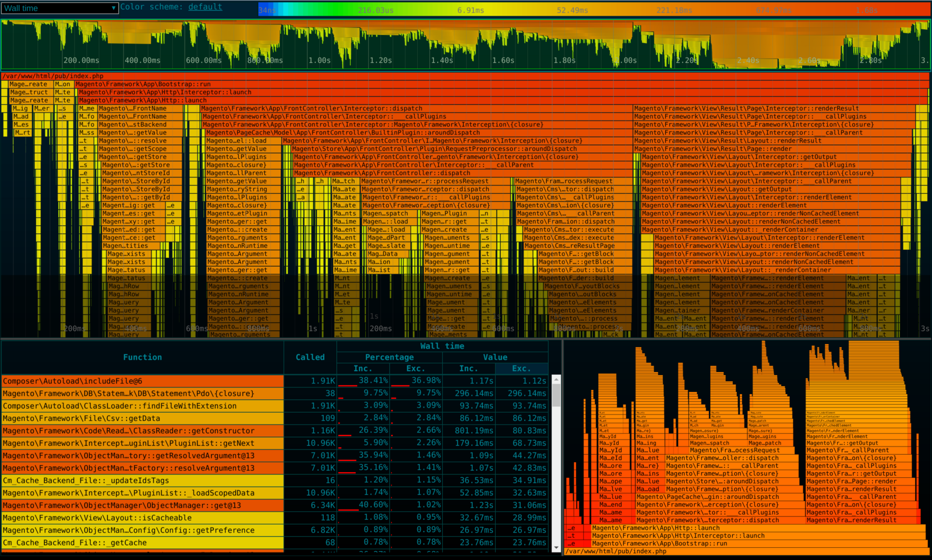Select Layout\Interceptor::getOutput frame
Viewport: 932px width, 560px height.
tap(777, 157)
